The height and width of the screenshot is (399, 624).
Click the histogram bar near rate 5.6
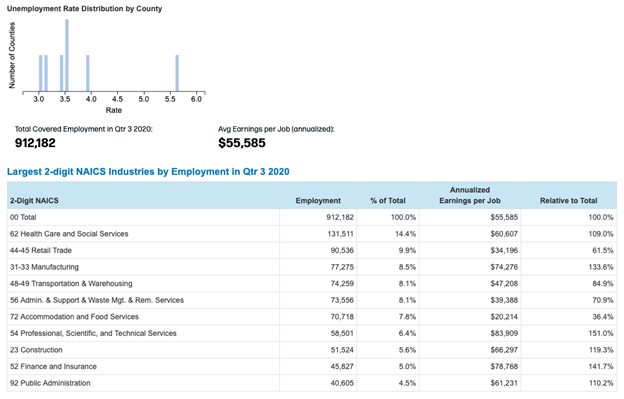(x=177, y=74)
